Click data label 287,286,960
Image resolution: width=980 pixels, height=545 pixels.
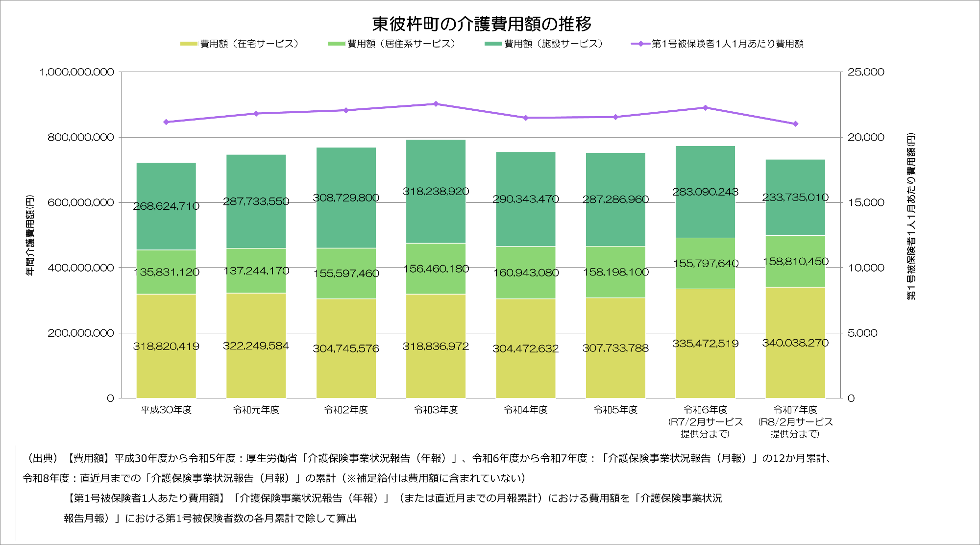pos(615,199)
